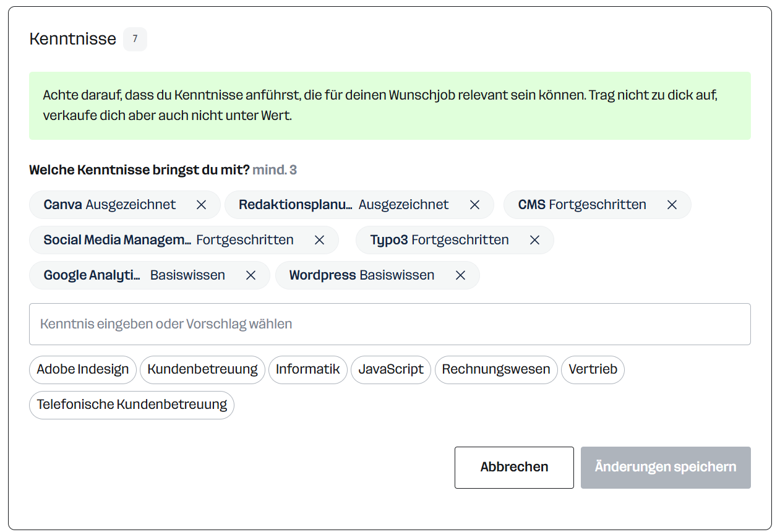The image size is (780, 532).
Task: Add the Informatik suggestion
Action: tap(308, 370)
